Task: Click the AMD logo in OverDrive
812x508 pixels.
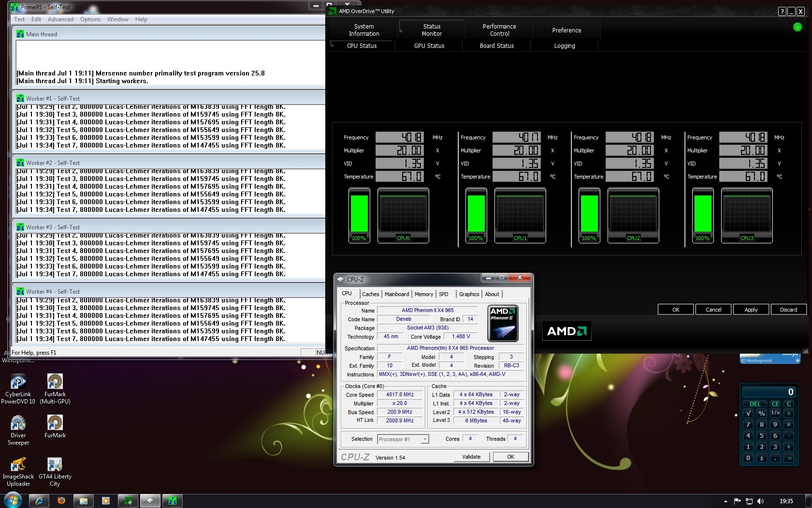Action: [x=566, y=331]
